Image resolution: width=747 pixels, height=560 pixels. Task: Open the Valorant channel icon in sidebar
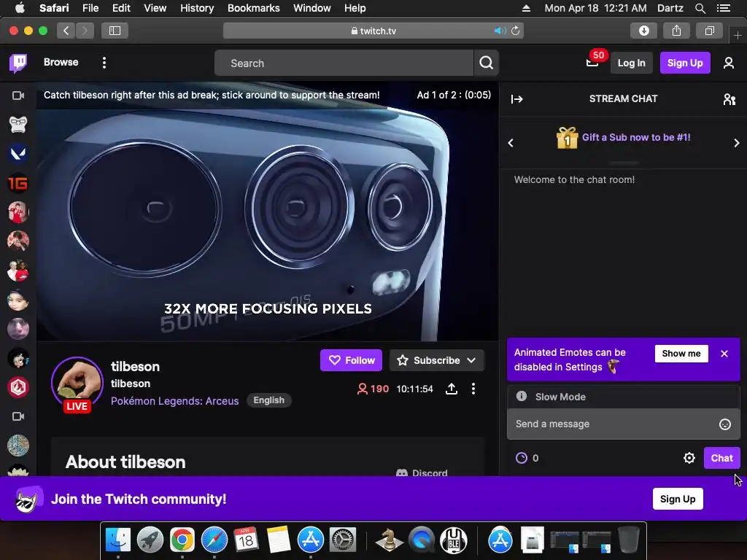[18, 153]
